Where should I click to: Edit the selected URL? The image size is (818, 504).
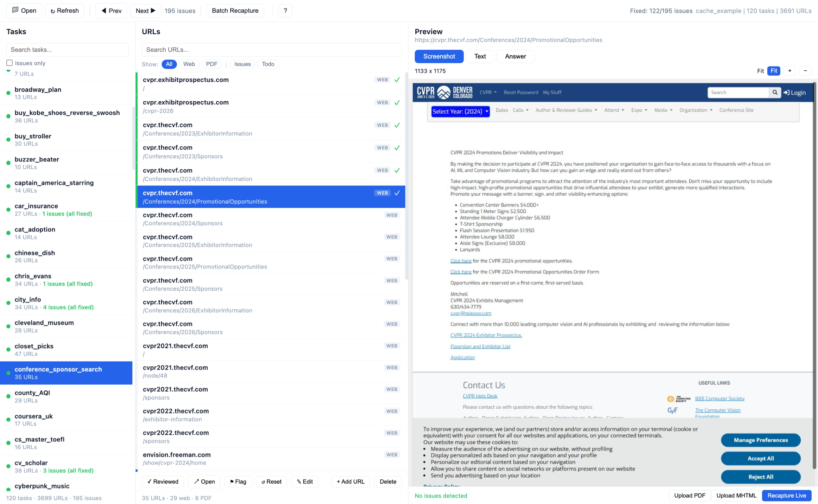[x=305, y=481]
